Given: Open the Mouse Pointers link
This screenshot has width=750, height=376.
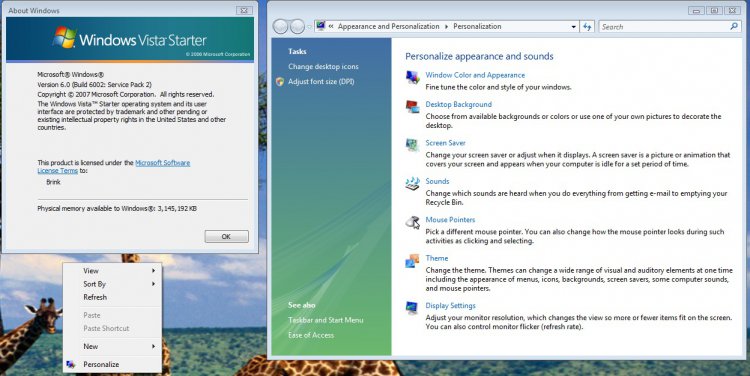Looking at the screenshot, I should 450,220.
